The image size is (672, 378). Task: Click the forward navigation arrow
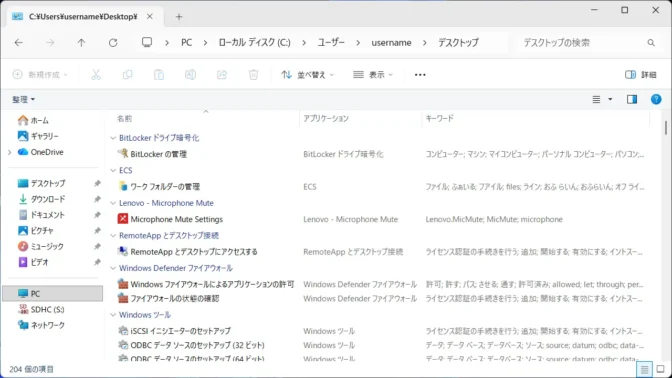pyautogui.click(x=50, y=42)
